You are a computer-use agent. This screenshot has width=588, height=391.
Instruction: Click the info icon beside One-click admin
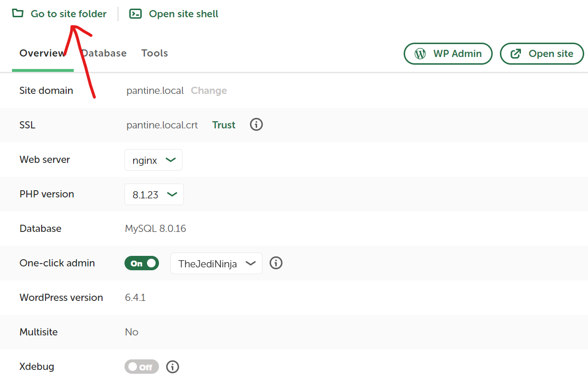[x=276, y=263]
